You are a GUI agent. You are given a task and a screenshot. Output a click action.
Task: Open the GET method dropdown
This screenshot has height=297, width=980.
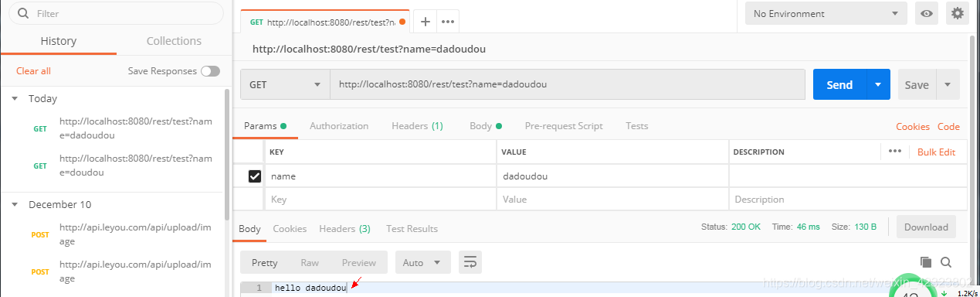[x=285, y=84]
